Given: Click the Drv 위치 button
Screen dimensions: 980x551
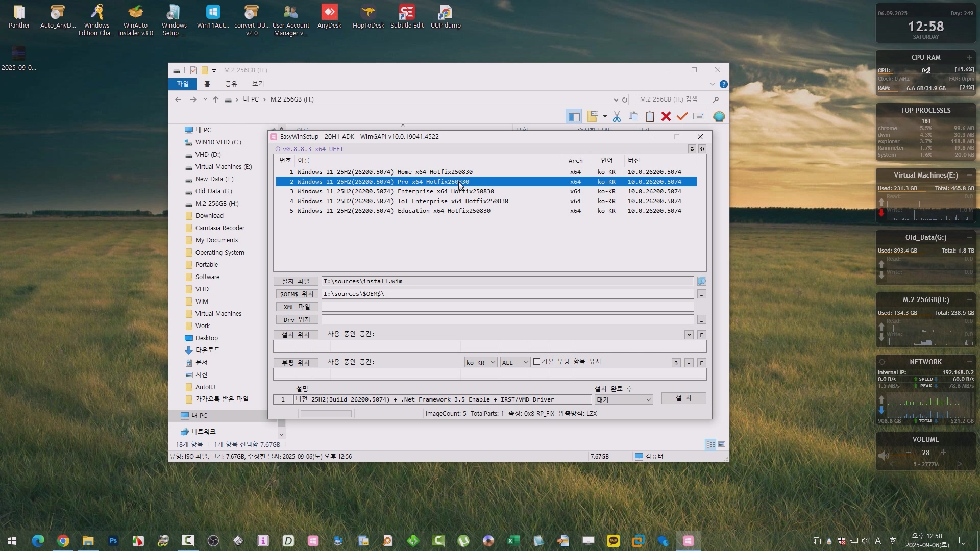Looking at the screenshot, I should coord(297,319).
